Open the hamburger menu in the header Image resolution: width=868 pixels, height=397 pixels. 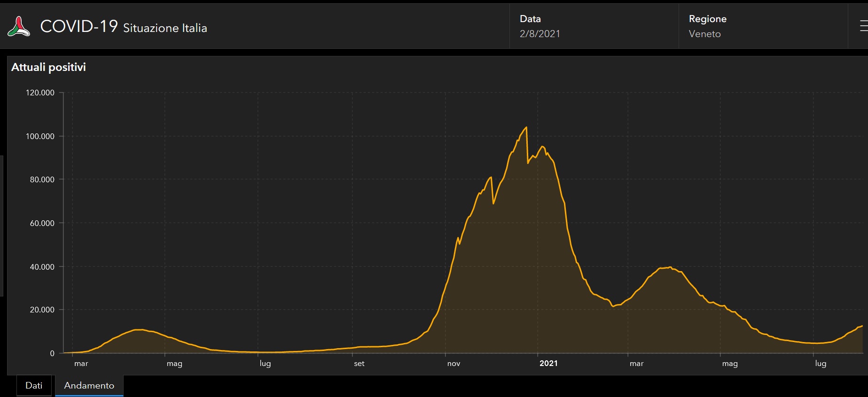pos(863,26)
